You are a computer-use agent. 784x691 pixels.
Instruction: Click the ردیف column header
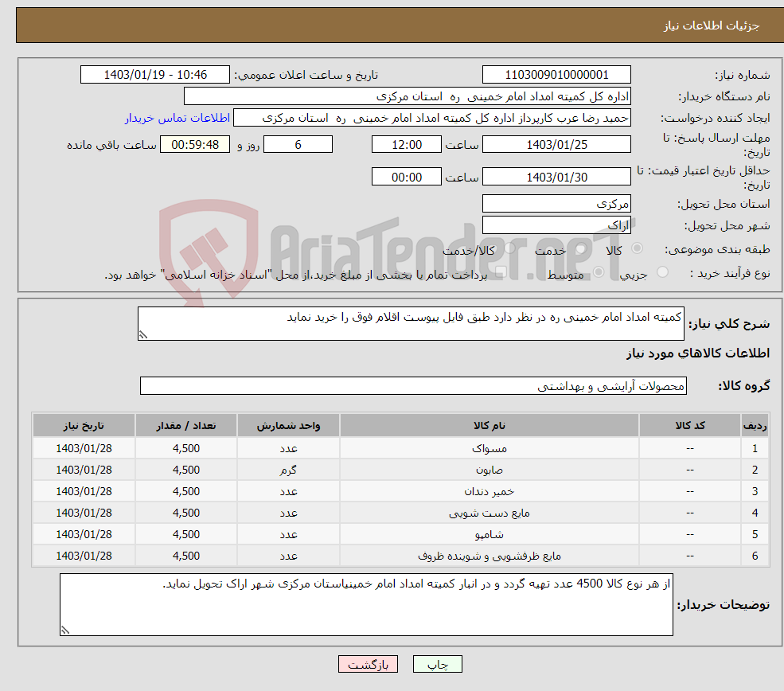[755, 425]
